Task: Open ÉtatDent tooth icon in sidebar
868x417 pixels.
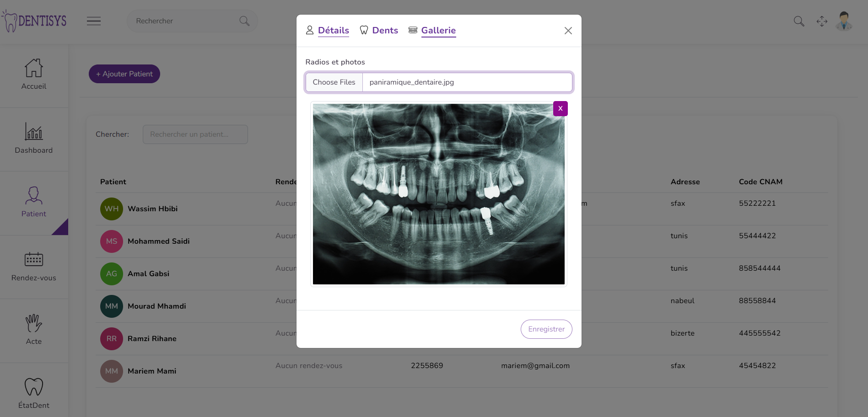Action: [34, 387]
